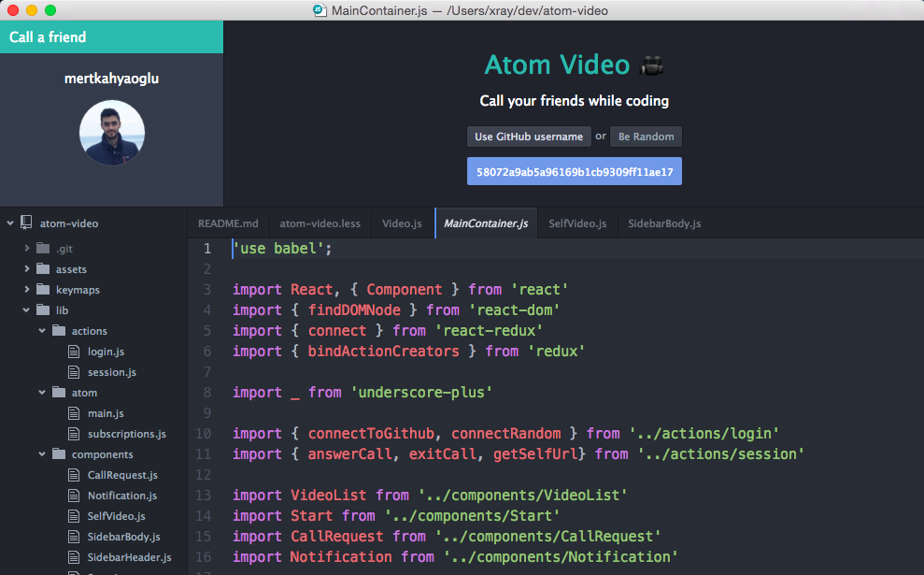Click the lib folder icon
The height and width of the screenshot is (575, 924).
pyautogui.click(x=42, y=310)
